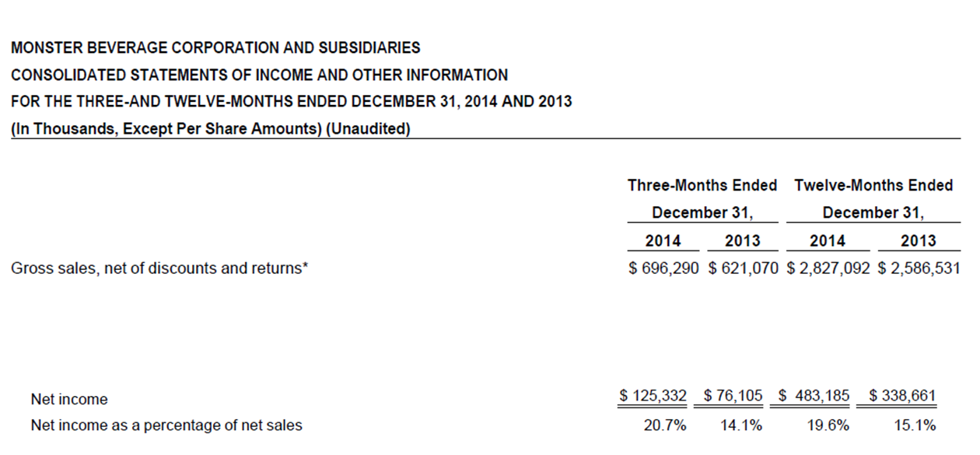This screenshot has width=980, height=455.
Task: Select the net income percentage row label
Action: click(x=166, y=425)
